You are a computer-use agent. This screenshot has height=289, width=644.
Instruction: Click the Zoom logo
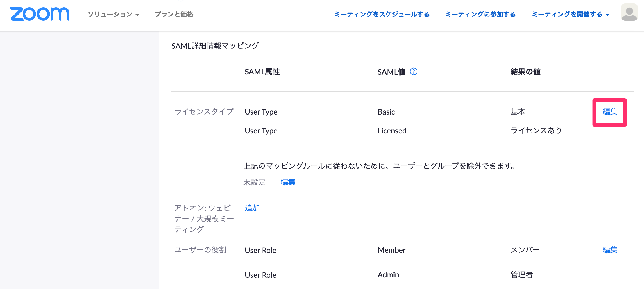[x=40, y=14]
